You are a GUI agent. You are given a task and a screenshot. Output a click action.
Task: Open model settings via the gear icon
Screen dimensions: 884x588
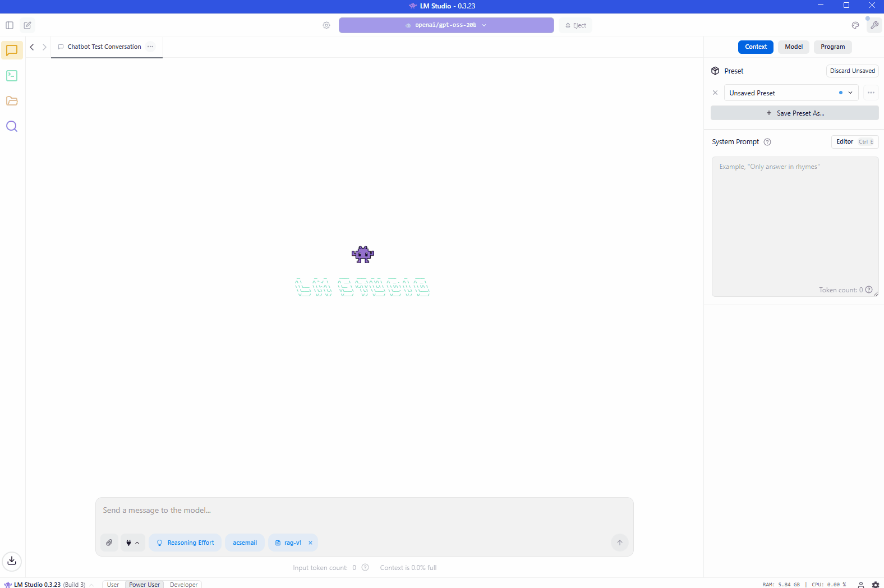point(326,25)
